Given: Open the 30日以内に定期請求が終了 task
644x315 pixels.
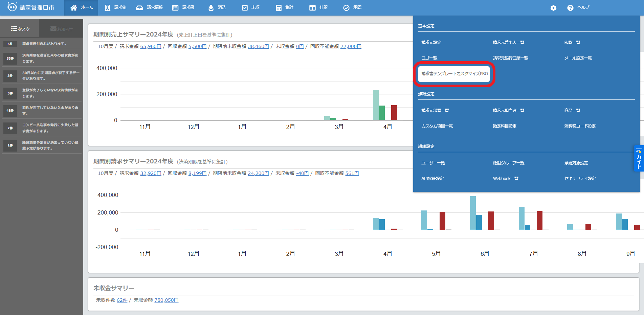Looking at the screenshot, I should (42, 76).
